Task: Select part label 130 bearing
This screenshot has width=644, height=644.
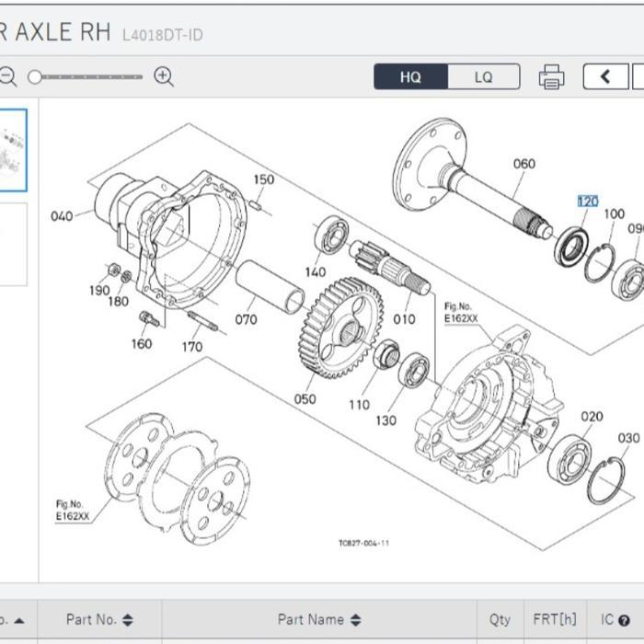Action: (x=386, y=420)
